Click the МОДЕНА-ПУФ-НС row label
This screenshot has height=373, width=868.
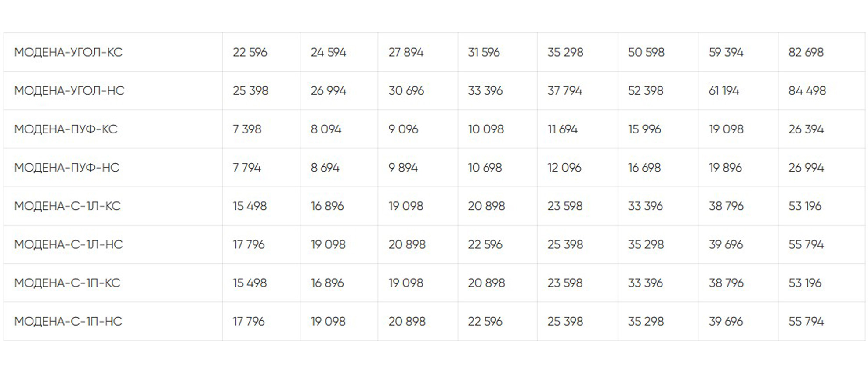tap(66, 168)
